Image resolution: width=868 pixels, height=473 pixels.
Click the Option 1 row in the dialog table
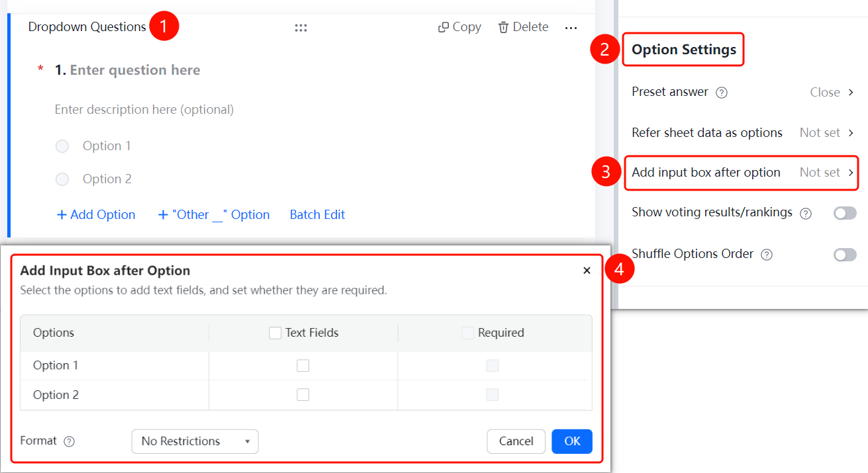[306, 366]
